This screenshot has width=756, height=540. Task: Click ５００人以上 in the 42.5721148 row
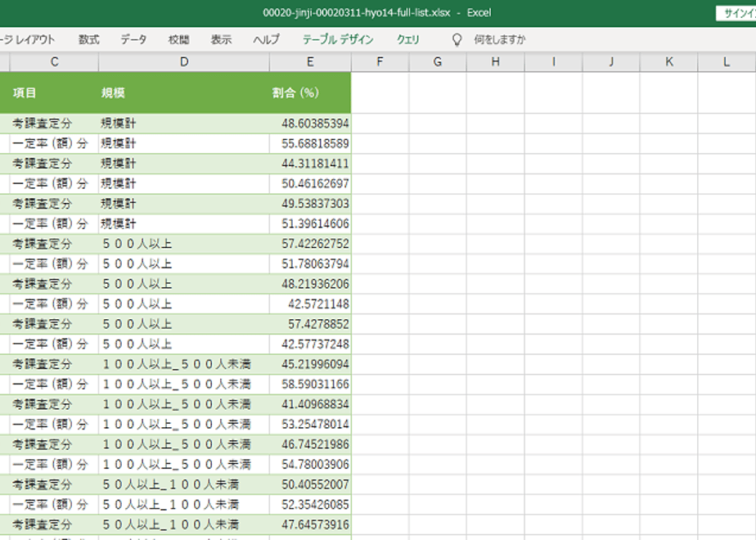(137, 304)
